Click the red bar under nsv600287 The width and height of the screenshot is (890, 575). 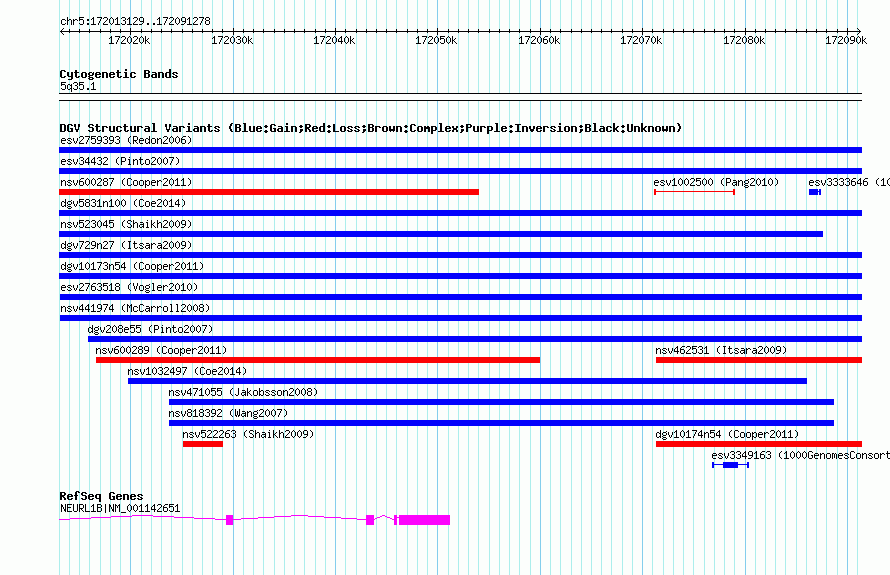click(269, 192)
